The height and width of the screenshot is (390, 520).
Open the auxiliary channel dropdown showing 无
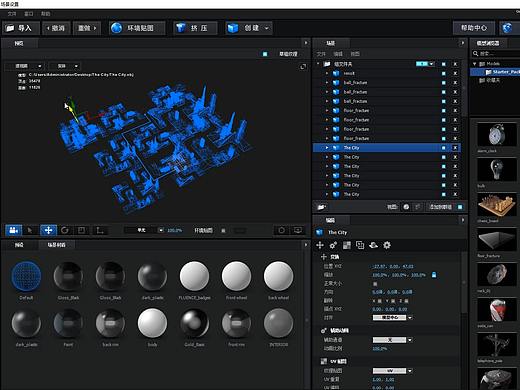(393, 340)
